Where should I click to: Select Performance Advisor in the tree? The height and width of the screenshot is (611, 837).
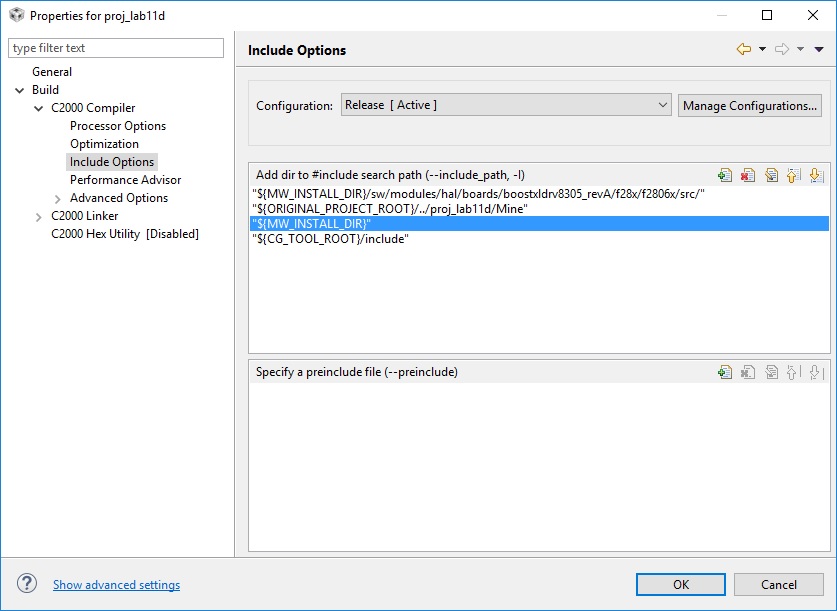(x=126, y=180)
